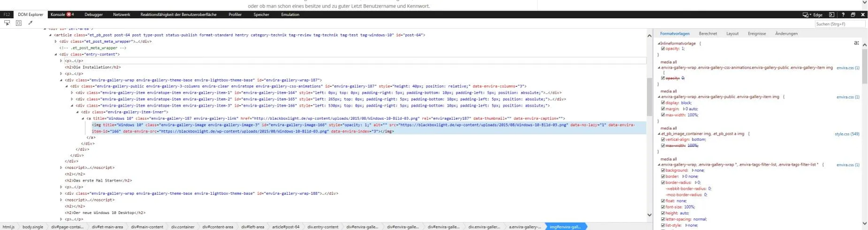Toggle height: auto checkbox
This screenshot has height=230, width=868.
tap(663, 213)
